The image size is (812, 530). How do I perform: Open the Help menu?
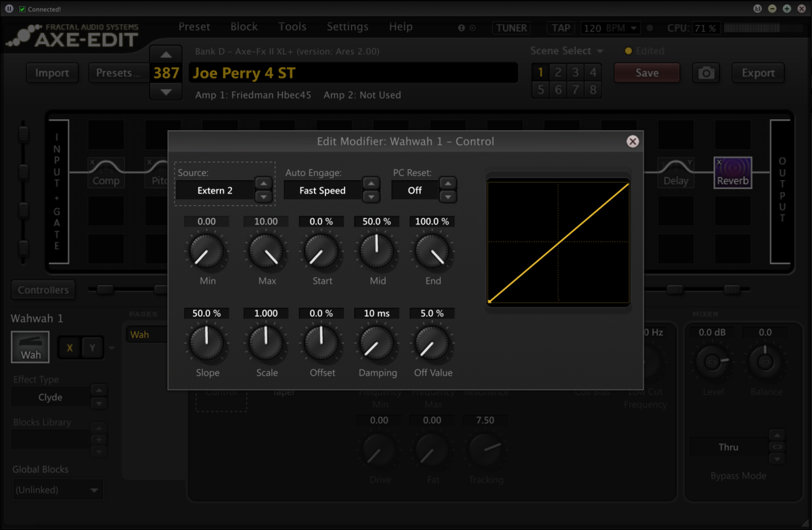[x=401, y=26]
